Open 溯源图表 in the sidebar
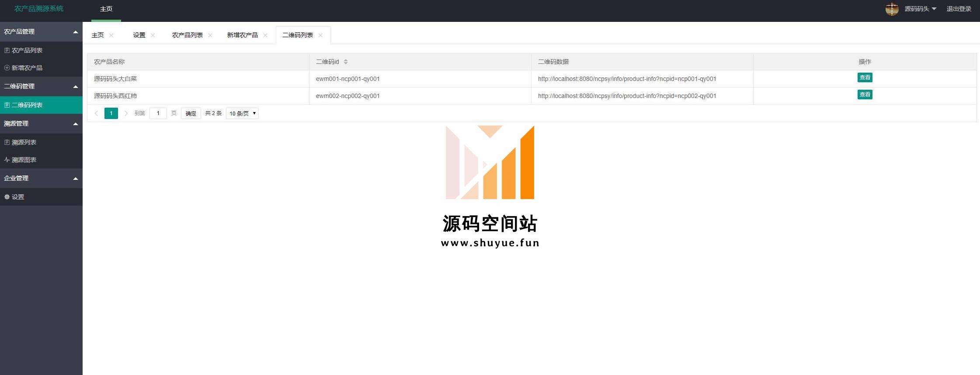980x375 pixels. [x=41, y=160]
